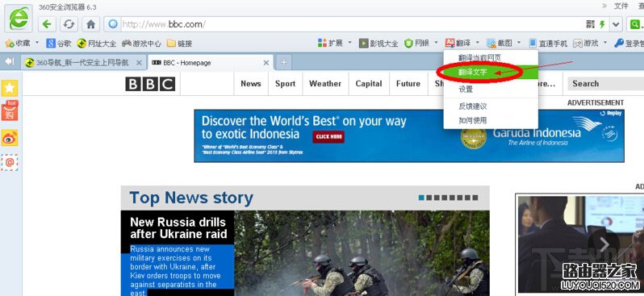Click the 扩展 extensions button
Screen dimensions: 644x296
(330, 43)
